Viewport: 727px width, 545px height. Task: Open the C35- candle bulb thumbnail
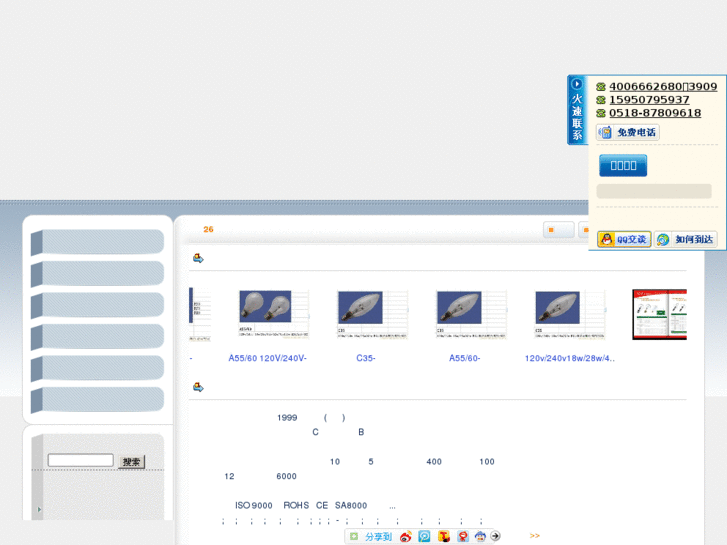coord(372,314)
